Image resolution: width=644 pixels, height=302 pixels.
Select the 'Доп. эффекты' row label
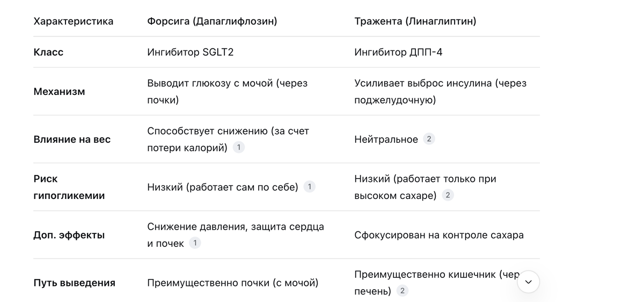[69, 235]
